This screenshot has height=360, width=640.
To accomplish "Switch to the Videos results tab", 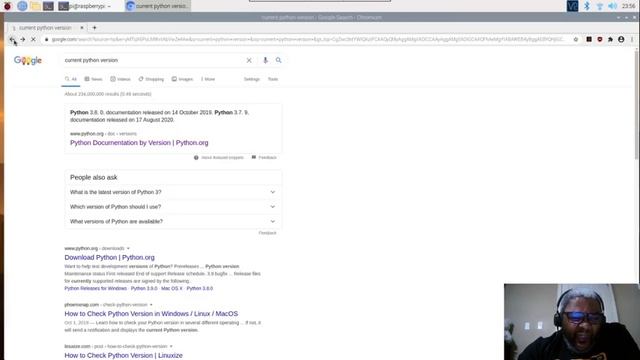I will tap(120, 79).
